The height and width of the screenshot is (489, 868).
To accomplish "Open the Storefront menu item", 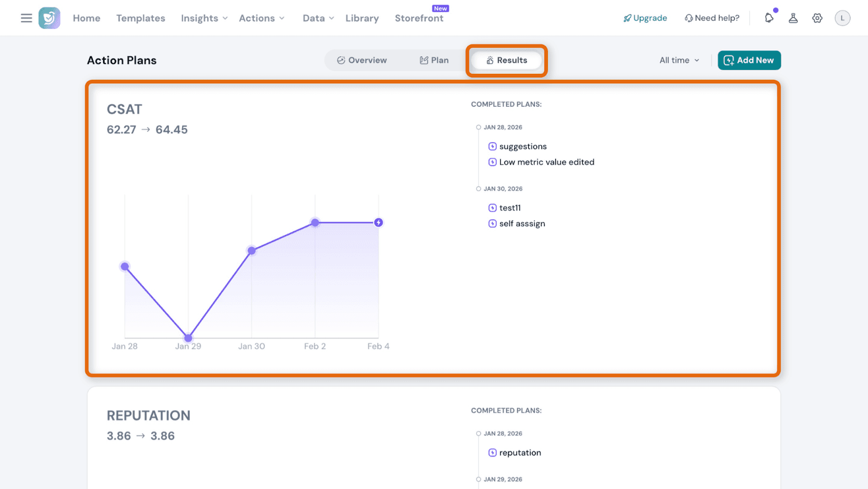I will tap(419, 18).
